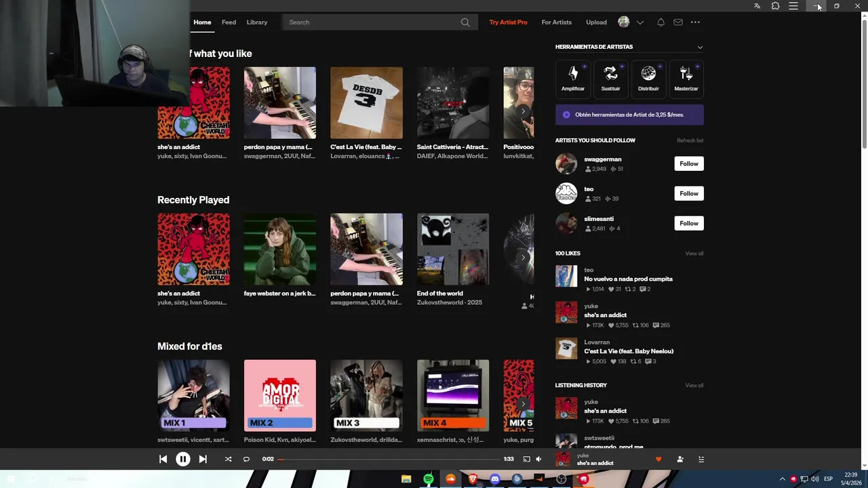The height and width of the screenshot is (488, 868).
Task: Open End of the world album cover
Action: [x=452, y=249]
